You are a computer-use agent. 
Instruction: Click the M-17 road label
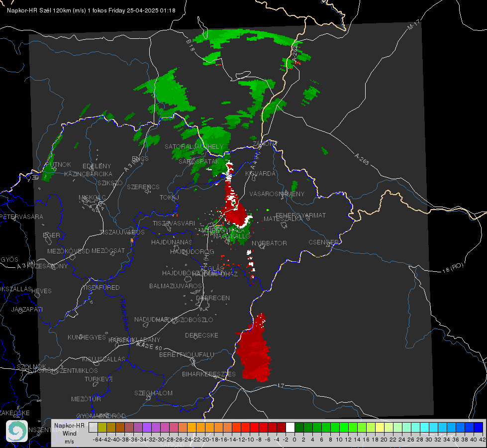tap(413, 24)
